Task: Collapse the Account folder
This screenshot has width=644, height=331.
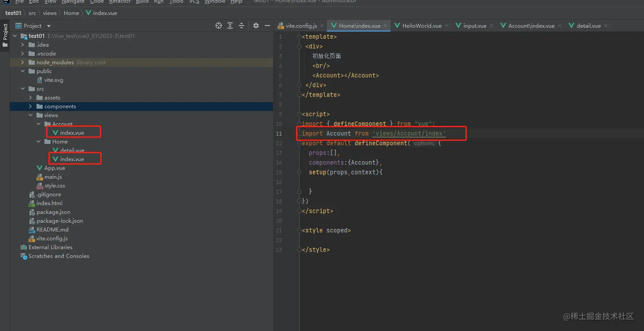Action: [39, 124]
